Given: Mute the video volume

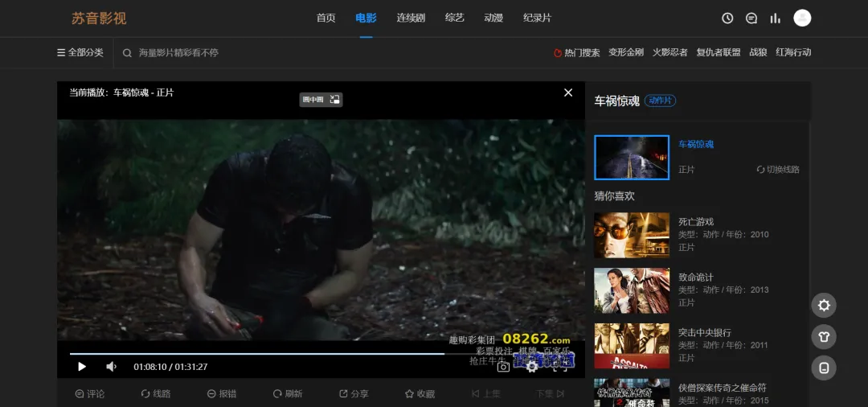Looking at the screenshot, I should tap(111, 367).
